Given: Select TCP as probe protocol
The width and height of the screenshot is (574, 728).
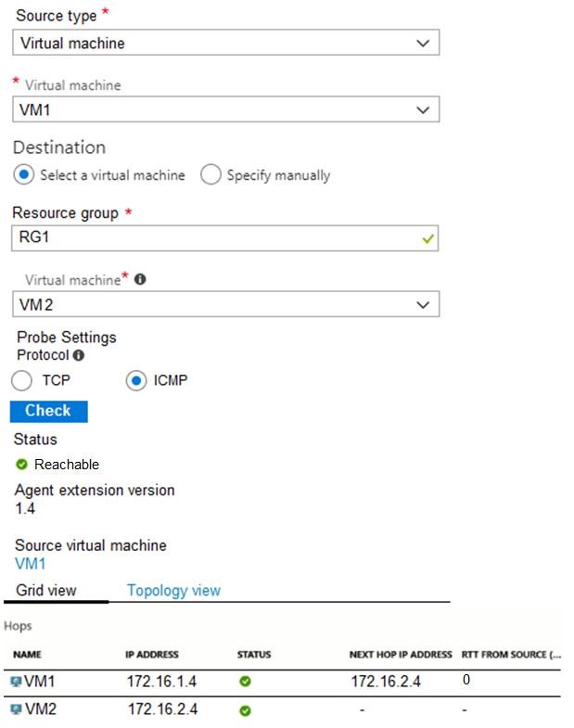Looking at the screenshot, I should tap(23, 380).
